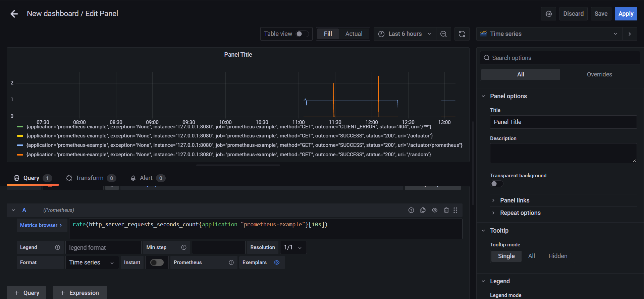This screenshot has width=644, height=299.
Task: Click the PromQL rate query editor
Action: click(266, 229)
